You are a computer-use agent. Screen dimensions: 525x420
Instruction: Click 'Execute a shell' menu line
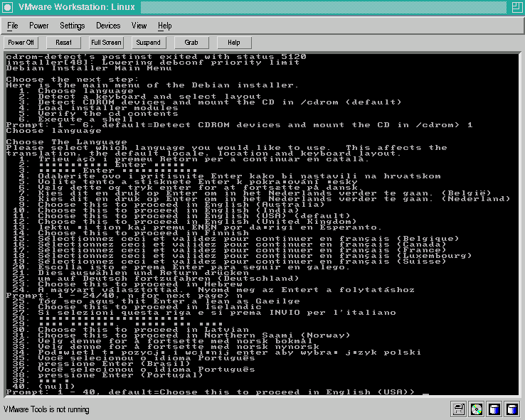[76, 119]
